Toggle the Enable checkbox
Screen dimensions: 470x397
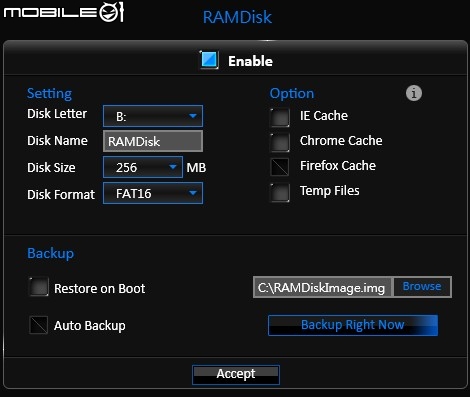tap(209, 60)
